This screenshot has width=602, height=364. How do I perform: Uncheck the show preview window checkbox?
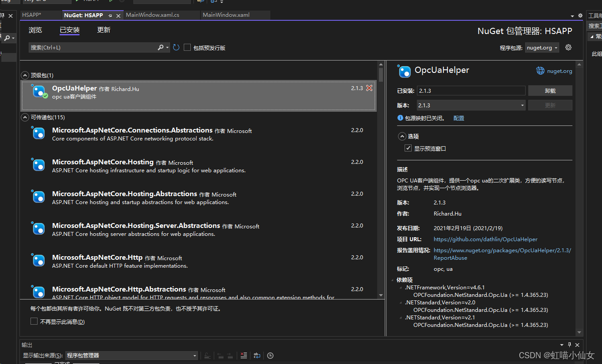(x=408, y=148)
